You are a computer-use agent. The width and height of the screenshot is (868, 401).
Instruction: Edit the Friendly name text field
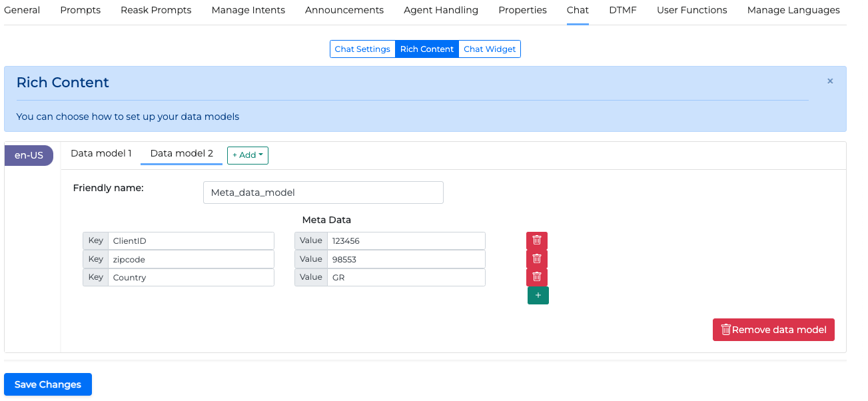tap(323, 193)
